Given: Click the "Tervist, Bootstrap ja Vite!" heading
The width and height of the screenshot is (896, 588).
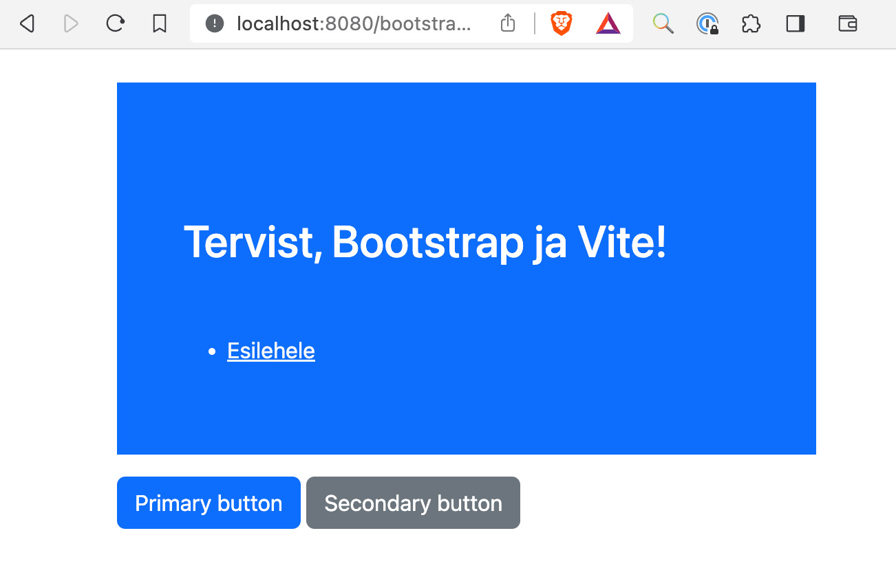Looking at the screenshot, I should point(425,242).
